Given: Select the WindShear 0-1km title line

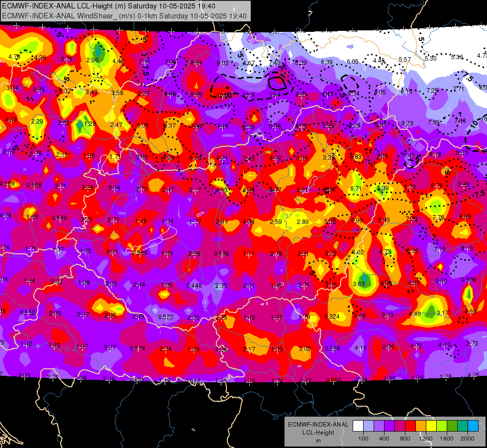Looking at the screenshot, I should [124, 16].
